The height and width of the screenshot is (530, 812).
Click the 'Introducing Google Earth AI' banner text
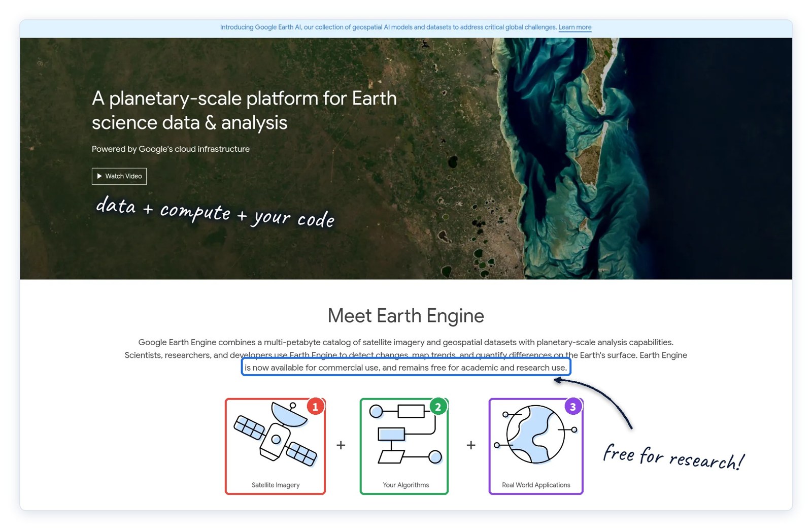(388, 27)
